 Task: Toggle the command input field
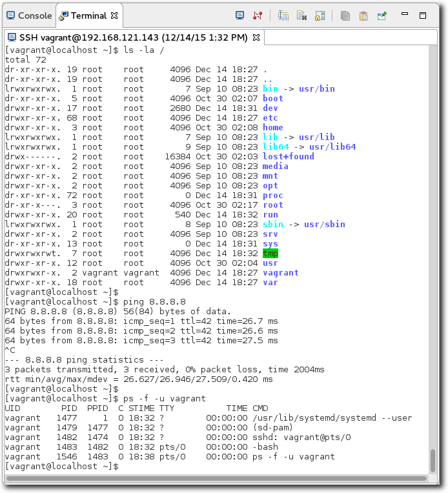(x=283, y=15)
